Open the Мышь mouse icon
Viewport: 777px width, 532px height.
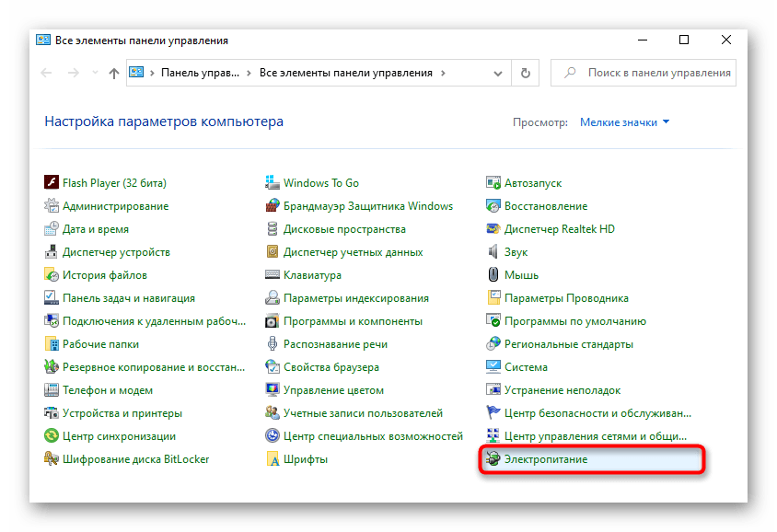pyautogui.click(x=494, y=275)
